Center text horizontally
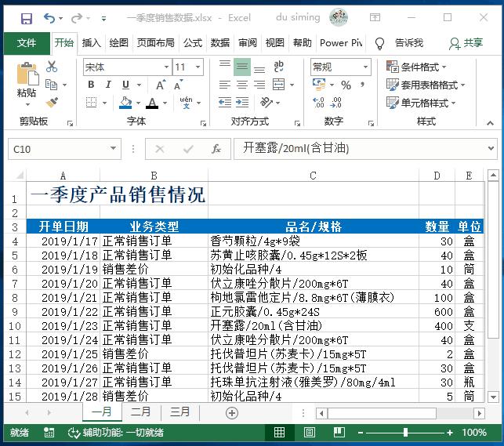 [242, 85]
